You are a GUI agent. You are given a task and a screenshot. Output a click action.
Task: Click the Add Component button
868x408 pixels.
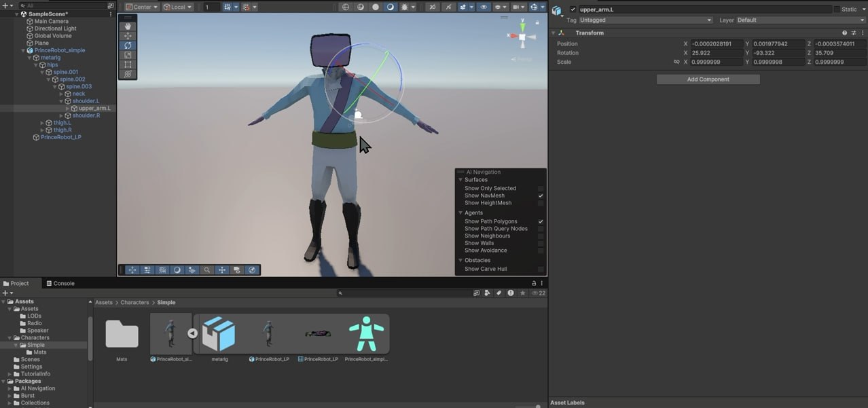pos(708,79)
